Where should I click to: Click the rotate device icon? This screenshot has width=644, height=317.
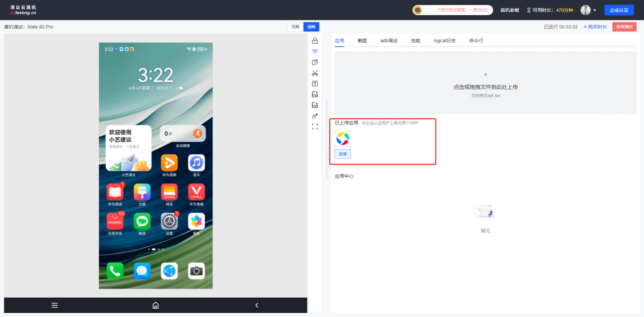[x=315, y=62]
